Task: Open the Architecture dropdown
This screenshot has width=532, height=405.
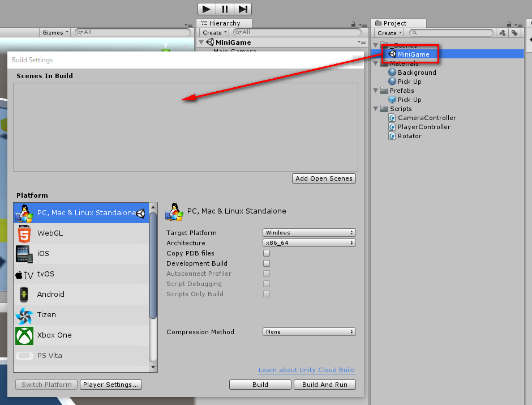Action: [x=309, y=243]
